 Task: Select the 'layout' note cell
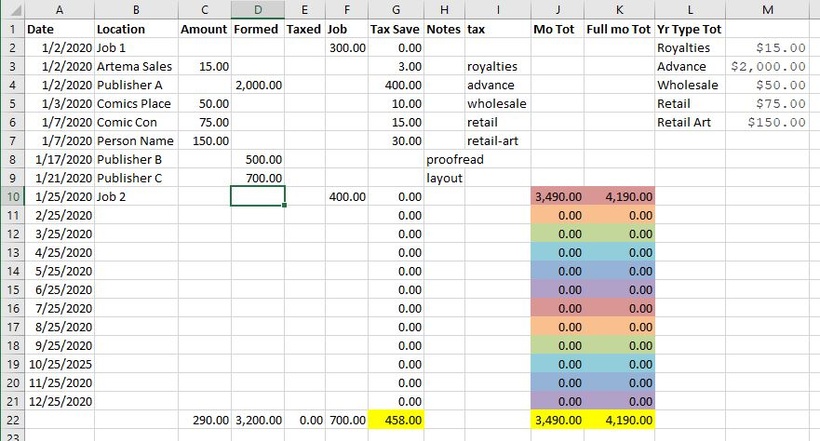point(444,178)
